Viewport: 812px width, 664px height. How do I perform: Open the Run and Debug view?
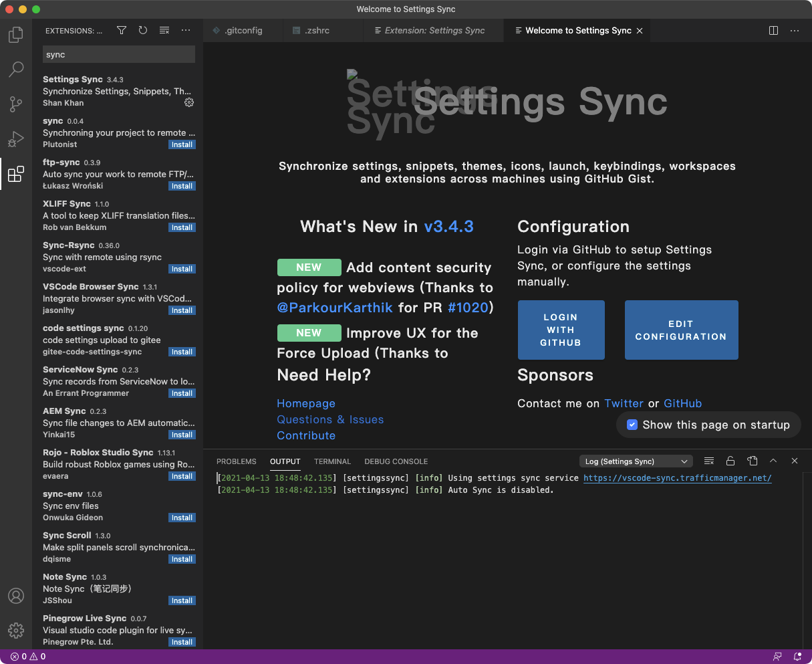[16, 139]
